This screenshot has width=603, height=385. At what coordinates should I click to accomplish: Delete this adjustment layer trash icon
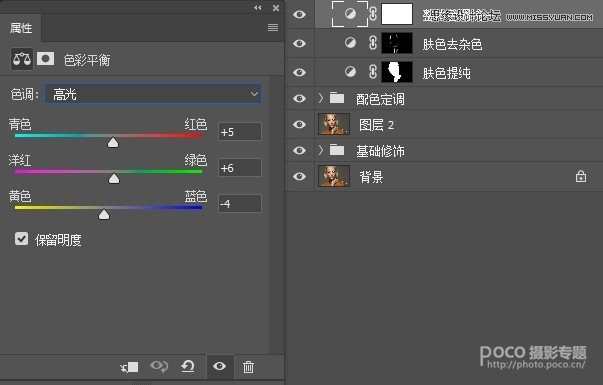(248, 367)
